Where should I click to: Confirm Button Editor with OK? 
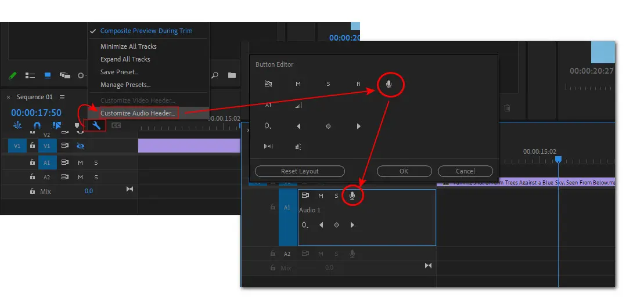[x=404, y=171]
